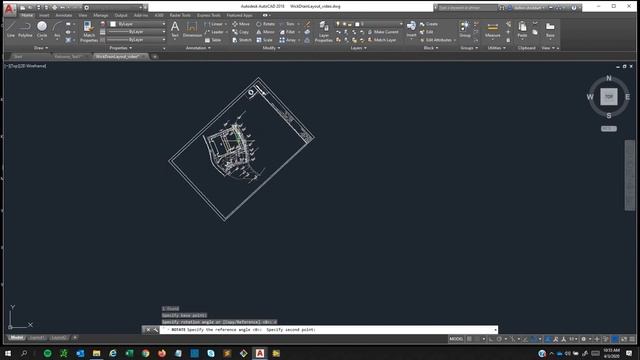Click the search keyword or phrase box
This screenshot has width=640, height=360.
click(466, 8)
